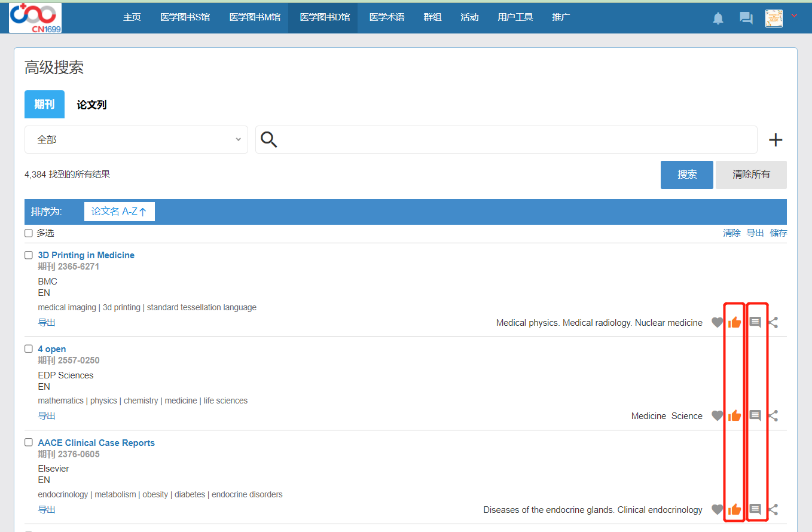Click the user avatar thumbnail
The width and height of the screenshot is (812, 532).
(x=774, y=18)
